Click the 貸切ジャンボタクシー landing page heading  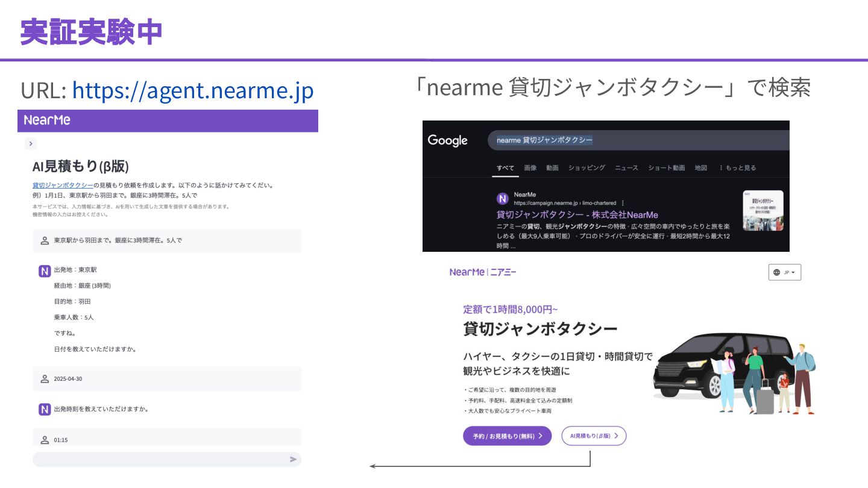click(540, 329)
